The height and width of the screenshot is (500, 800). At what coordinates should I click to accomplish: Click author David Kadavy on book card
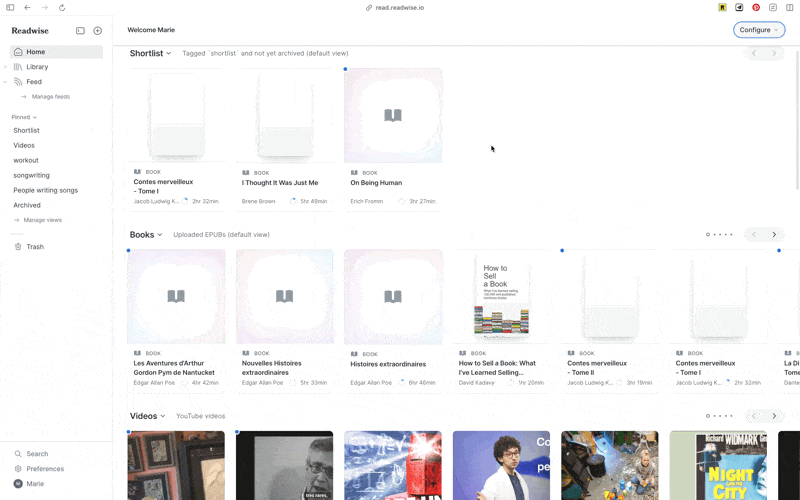(x=477, y=383)
